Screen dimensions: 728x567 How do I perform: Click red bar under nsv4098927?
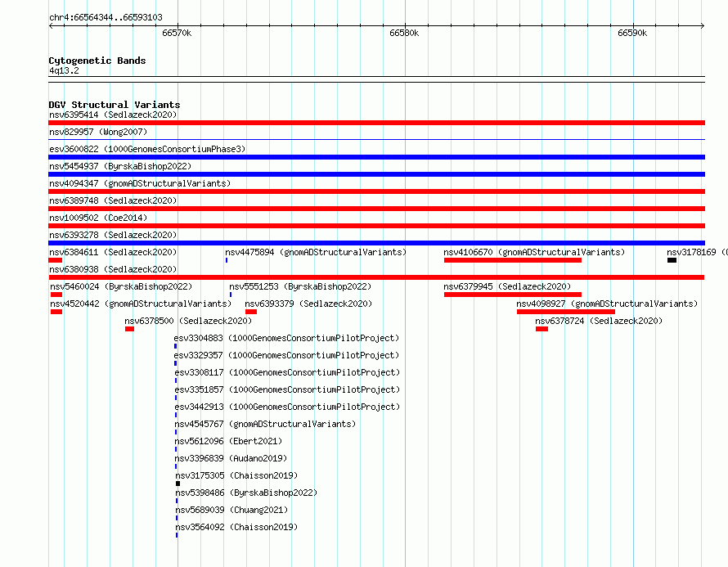[x=565, y=312]
